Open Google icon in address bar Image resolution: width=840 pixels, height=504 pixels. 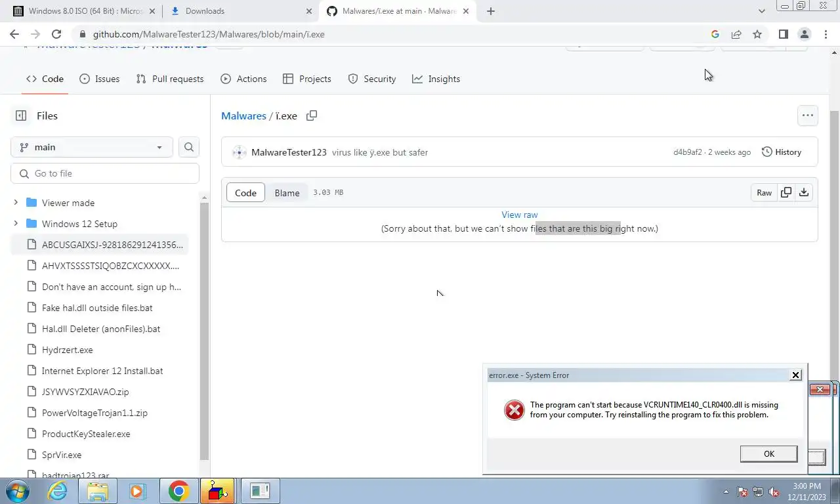[715, 34]
